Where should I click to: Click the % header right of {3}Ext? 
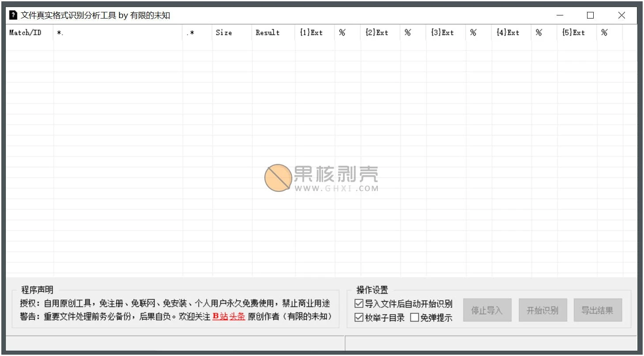(478, 33)
